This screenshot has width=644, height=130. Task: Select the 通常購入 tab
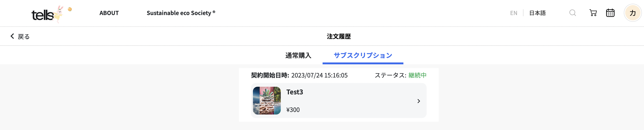[298, 56]
